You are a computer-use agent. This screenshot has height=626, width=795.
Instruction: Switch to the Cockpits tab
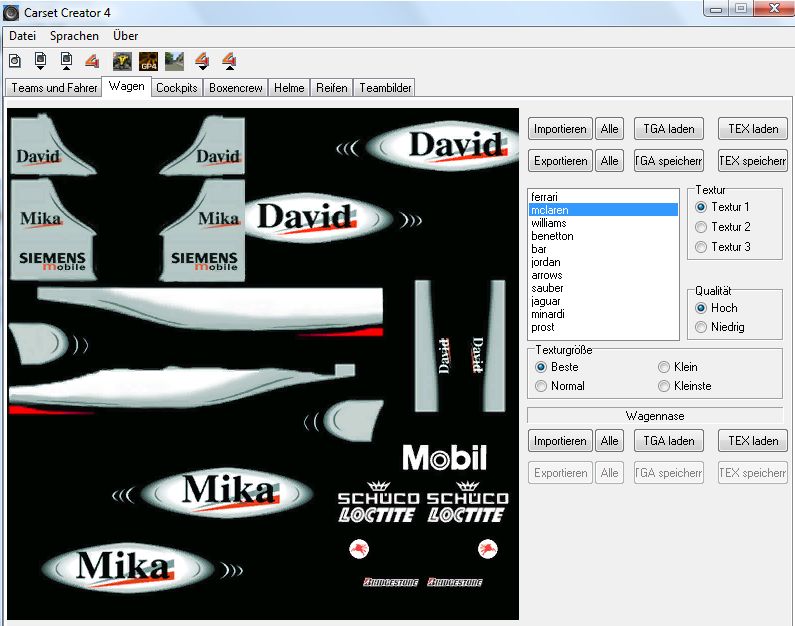pos(176,88)
